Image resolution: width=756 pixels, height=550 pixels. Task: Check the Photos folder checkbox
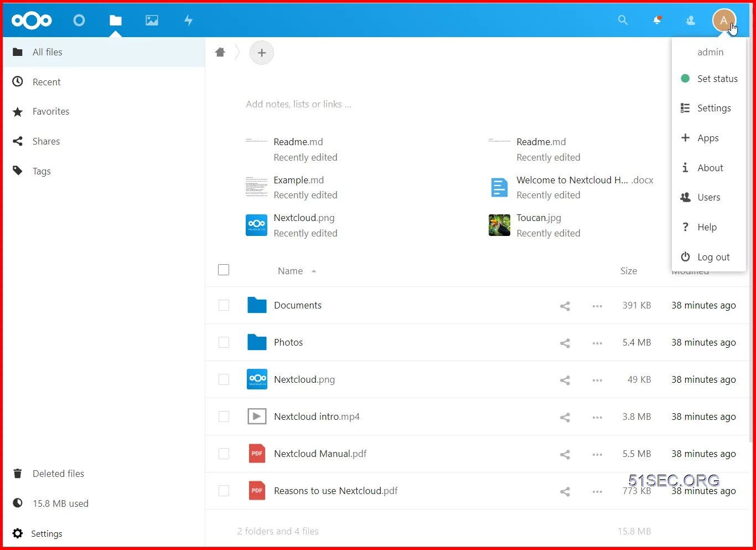click(224, 342)
